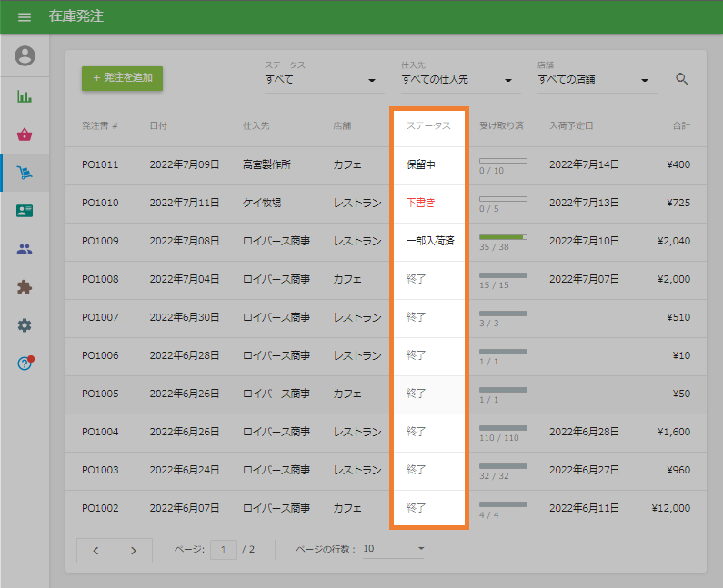Expand the 仕入先 filter dropdown
This screenshot has height=588, width=723.
click(x=458, y=80)
